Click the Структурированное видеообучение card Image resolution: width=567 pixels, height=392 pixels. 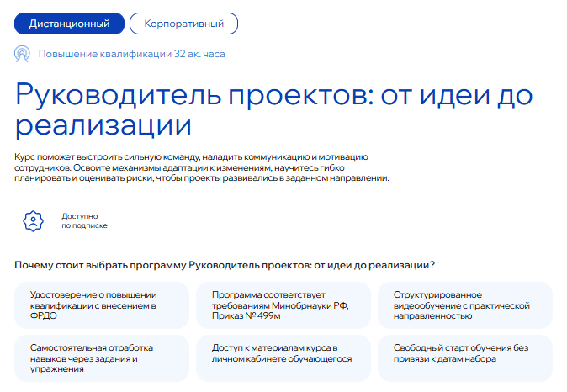[465, 305]
